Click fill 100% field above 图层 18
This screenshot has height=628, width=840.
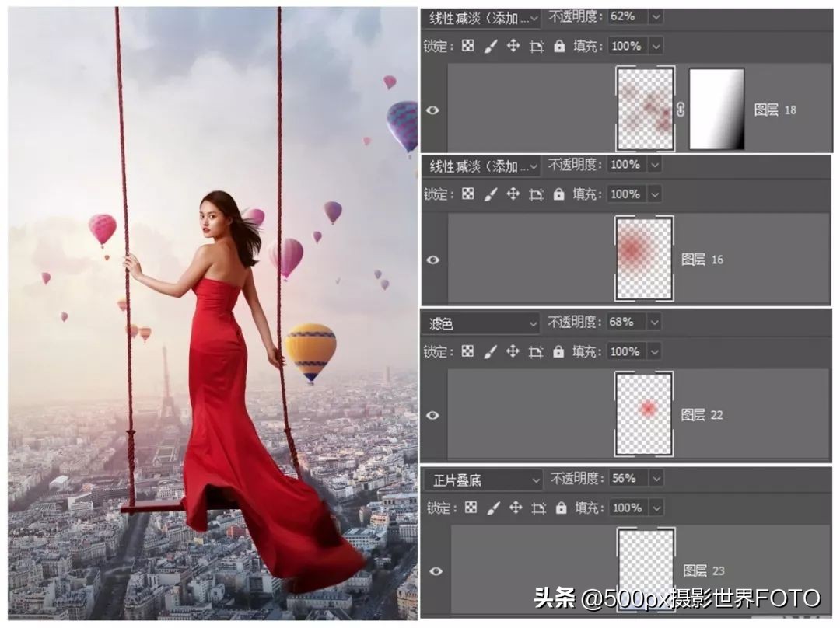point(628,47)
